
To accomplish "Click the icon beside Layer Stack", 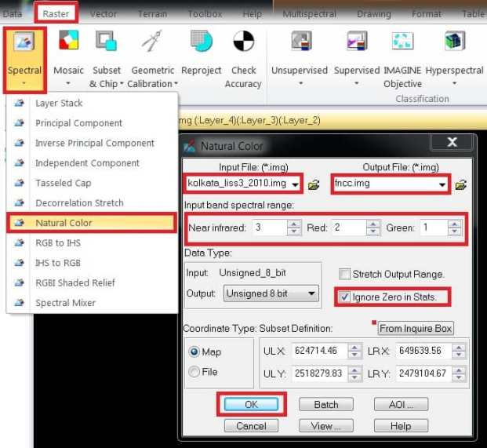I will click(x=20, y=103).
